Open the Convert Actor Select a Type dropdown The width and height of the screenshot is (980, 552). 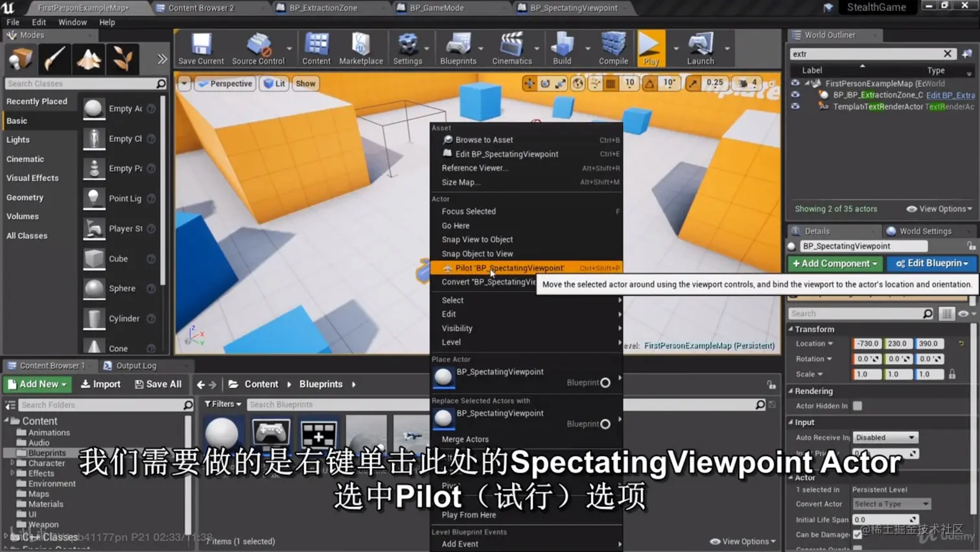tap(892, 504)
